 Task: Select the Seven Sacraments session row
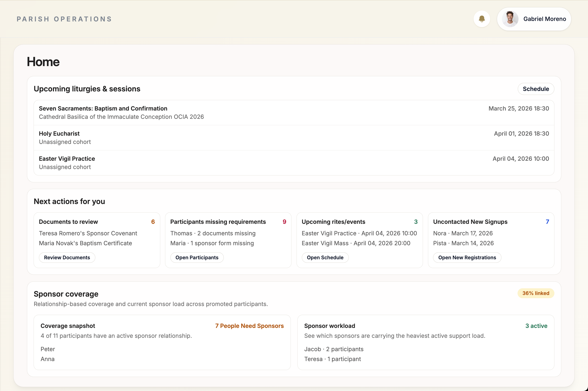click(x=294, y=113)
